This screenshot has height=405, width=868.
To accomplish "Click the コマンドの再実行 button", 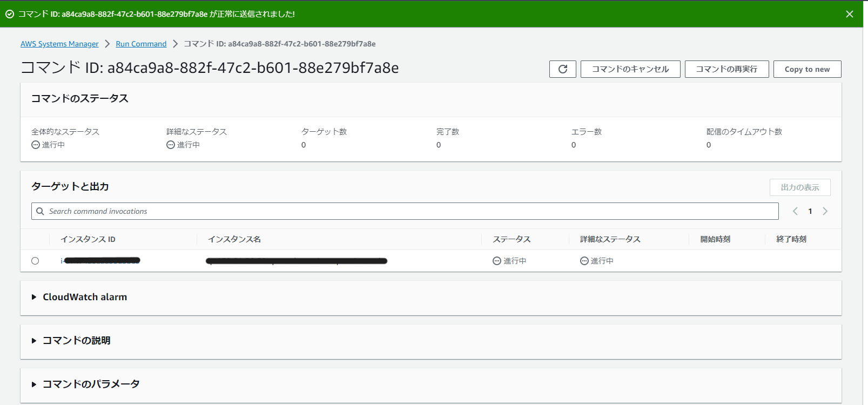I will [x=726, y=69].
